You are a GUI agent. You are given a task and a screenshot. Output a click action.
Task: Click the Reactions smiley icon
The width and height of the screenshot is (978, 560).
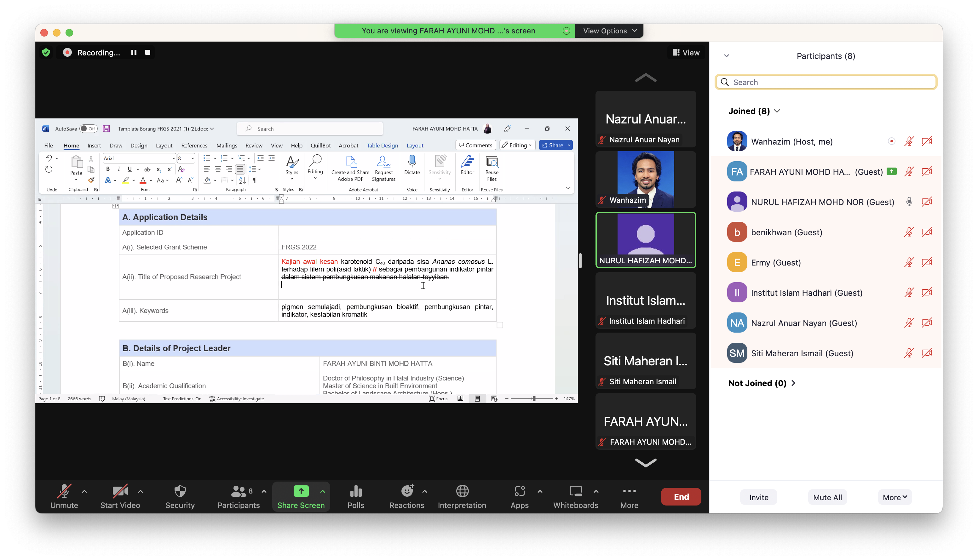tap(406, 492)
